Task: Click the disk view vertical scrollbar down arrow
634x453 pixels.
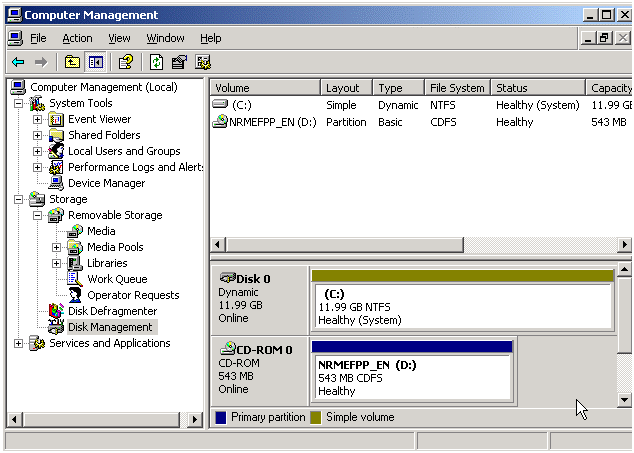Action: (625, 400)
